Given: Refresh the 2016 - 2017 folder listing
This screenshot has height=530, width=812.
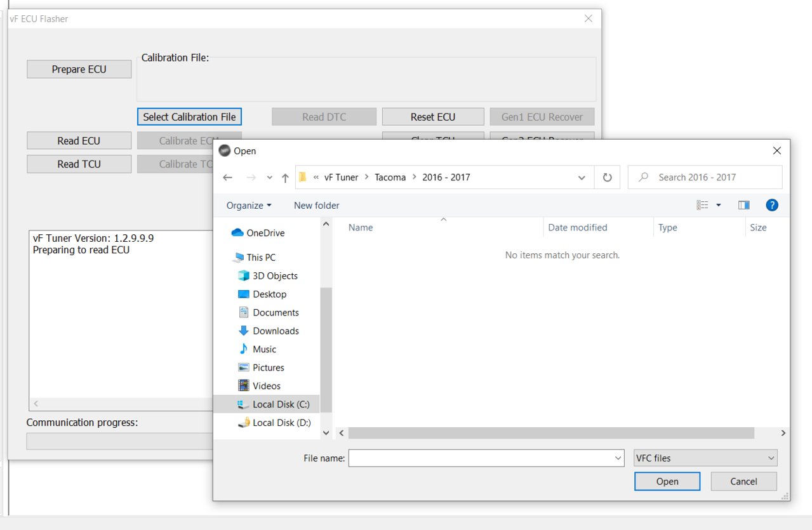Looking at the screenshot, I should point(608,178).
